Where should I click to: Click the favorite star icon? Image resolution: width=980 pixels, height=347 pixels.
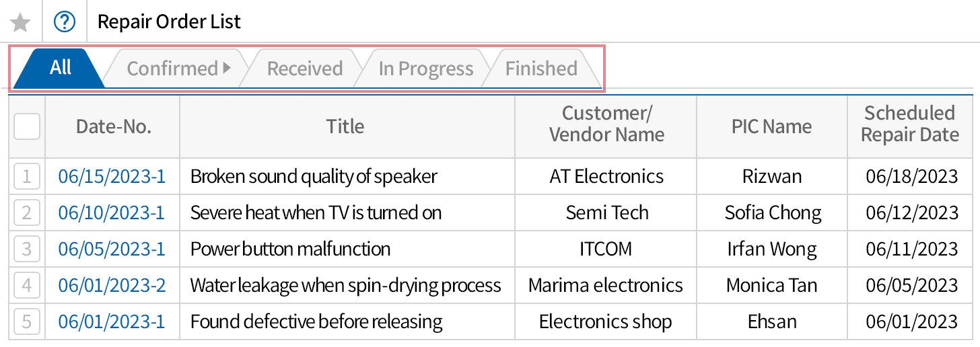tap(21, 22)
